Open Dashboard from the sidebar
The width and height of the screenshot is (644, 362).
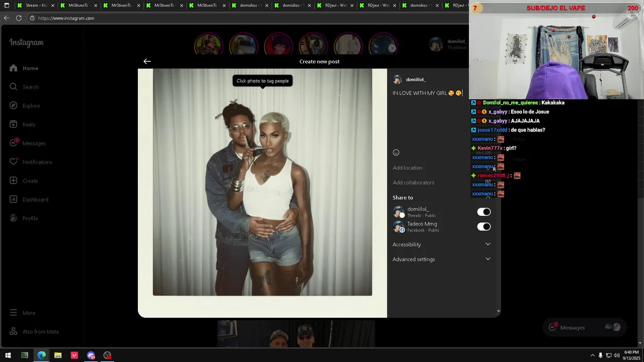pos(29,200)
